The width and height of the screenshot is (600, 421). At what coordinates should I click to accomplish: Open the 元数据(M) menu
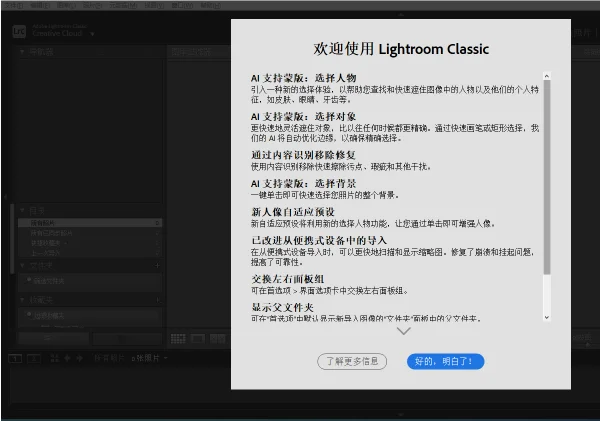[x=123, y=5]
